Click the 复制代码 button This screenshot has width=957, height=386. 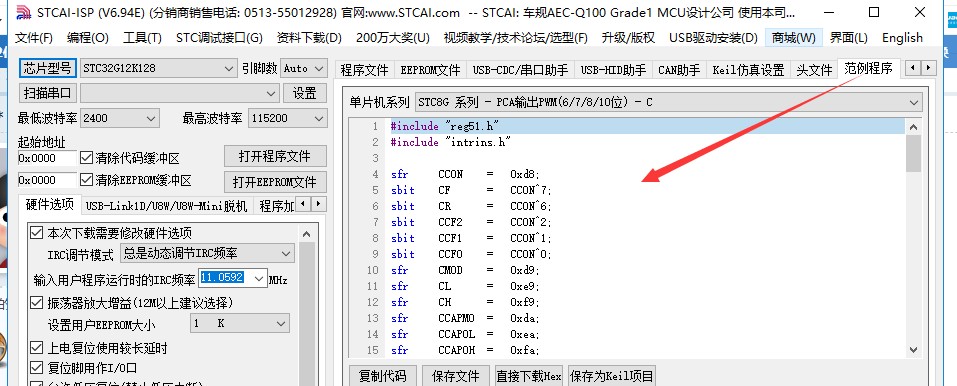click(382, 376)
